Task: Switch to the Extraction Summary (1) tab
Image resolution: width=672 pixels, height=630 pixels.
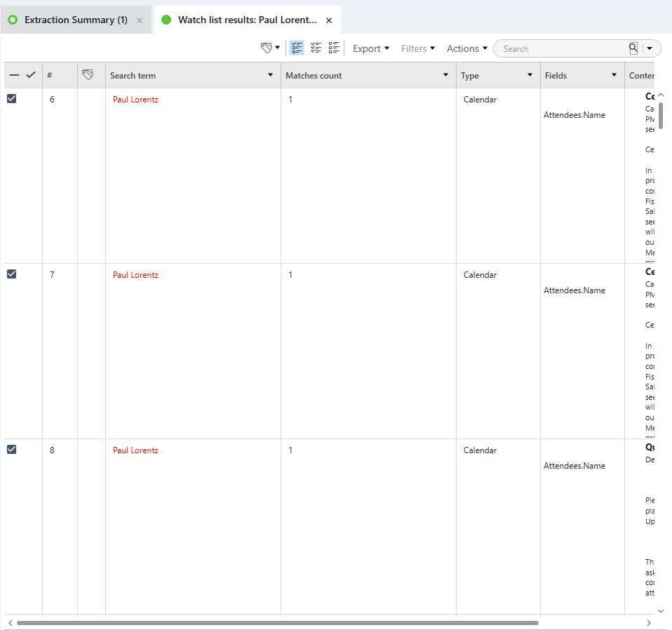Action: coord(76,20)
